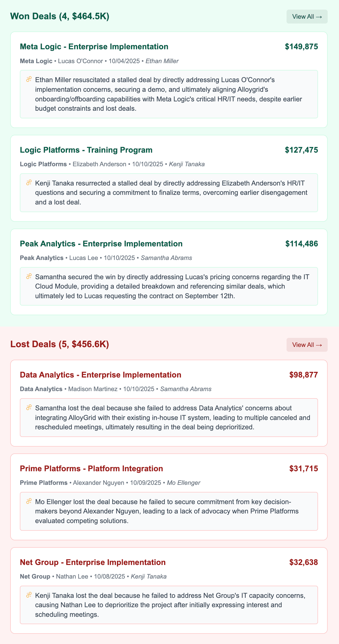Image resolution: width=339 pixels, height=644 pixels.
Task: Click View All for Lost Deals
Action: [x=307, y=345]
